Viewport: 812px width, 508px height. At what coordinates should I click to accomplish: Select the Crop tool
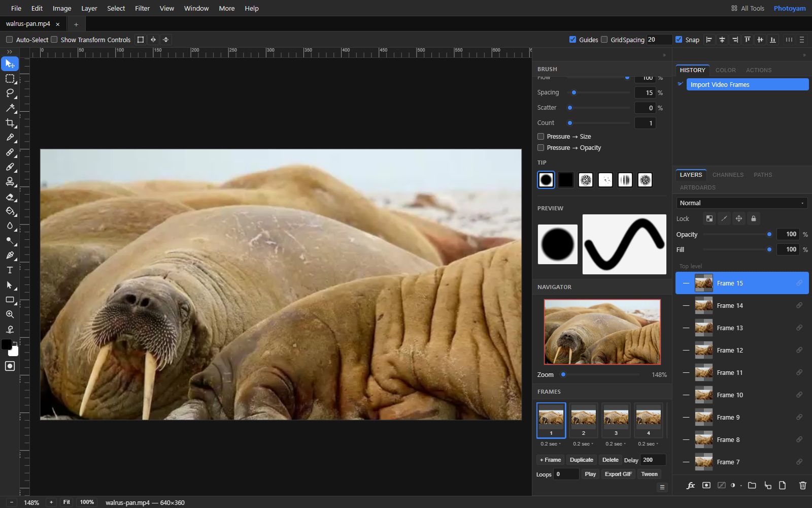point(10,122)
